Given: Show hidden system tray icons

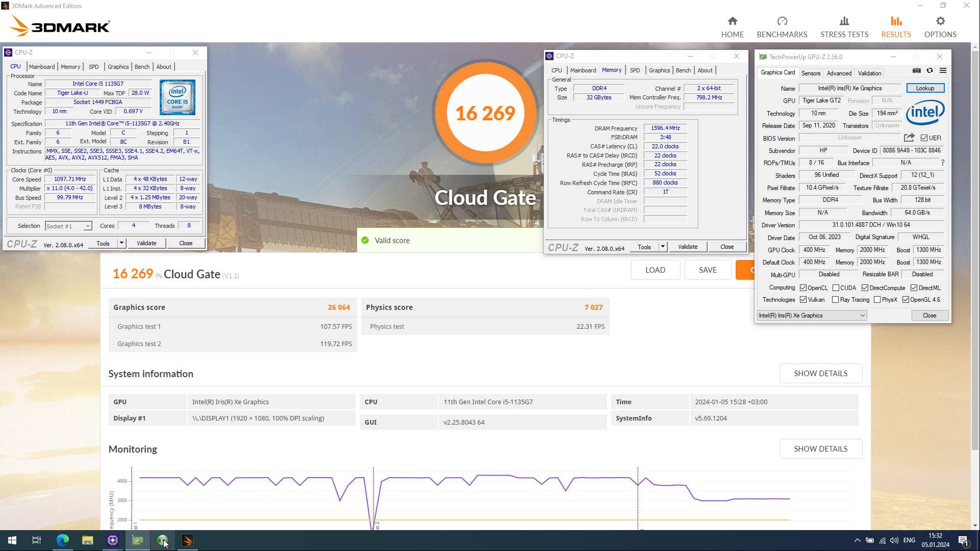Looking at the screenshot, I should pyautogui.click(x=857, y=540).
